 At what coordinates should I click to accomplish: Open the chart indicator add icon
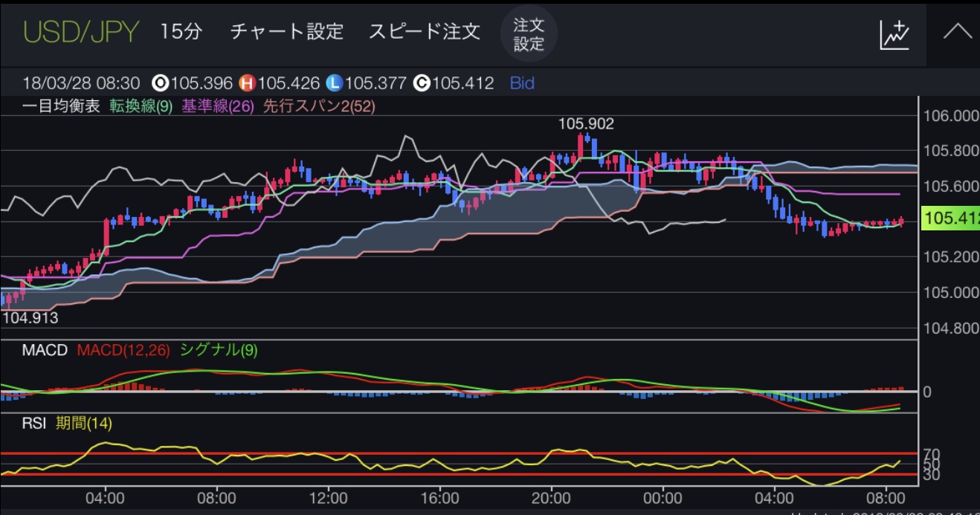click(x=894, y=34)
